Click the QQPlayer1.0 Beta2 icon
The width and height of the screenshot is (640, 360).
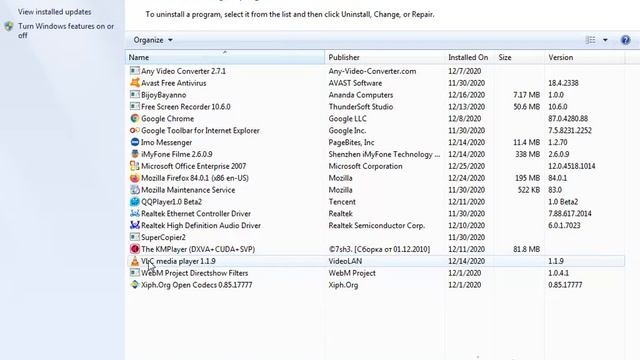[x=135, y=202]
